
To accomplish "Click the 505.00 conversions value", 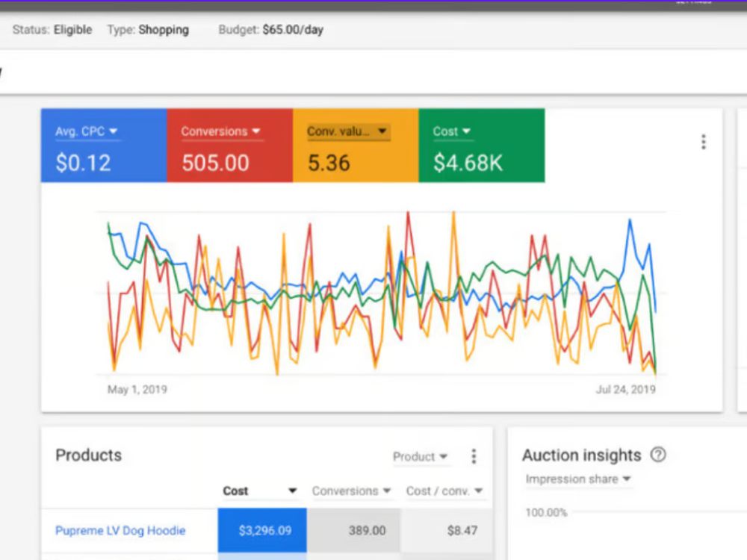I will point(215,163).
